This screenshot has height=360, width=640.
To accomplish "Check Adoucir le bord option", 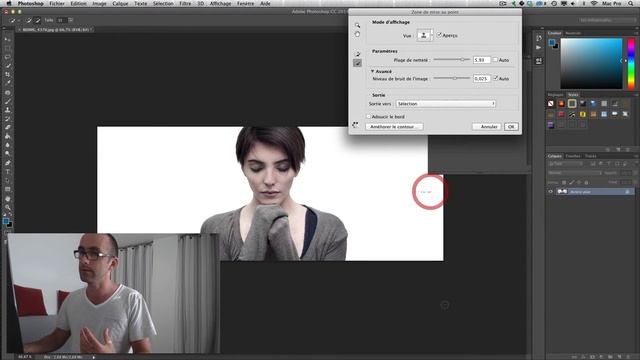I will pos(369,117).
